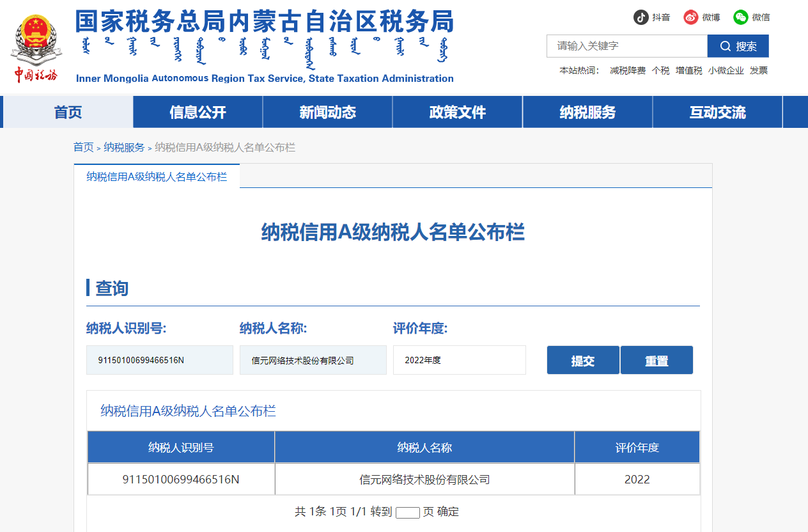Image resolution: width=808 pixels, height=532 pixels.
Task: Go to 新闻动态 section
Action: tap(327, 113)
